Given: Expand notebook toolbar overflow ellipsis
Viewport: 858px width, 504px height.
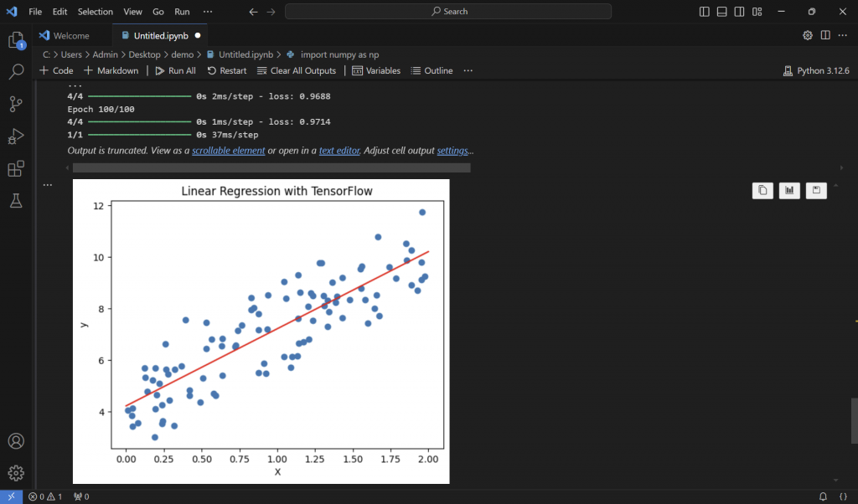Looking at the screenshot, I should pyautogui.click(x=468, y=70).
